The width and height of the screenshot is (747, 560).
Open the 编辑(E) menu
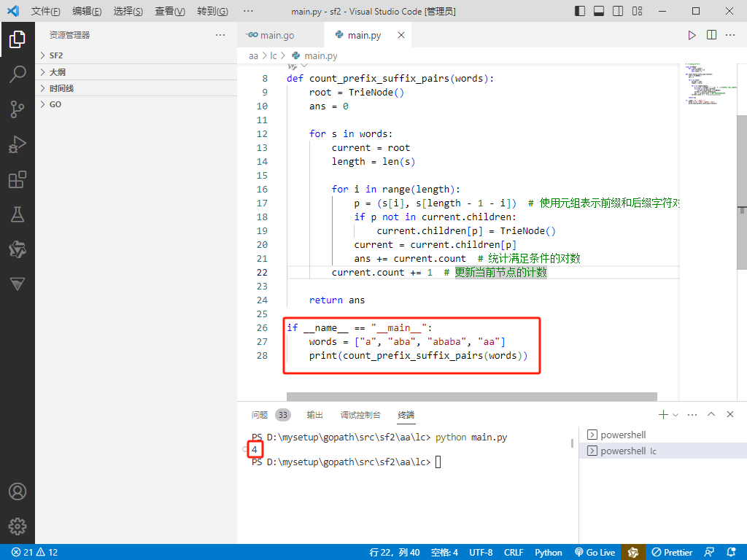coord(87,11)
